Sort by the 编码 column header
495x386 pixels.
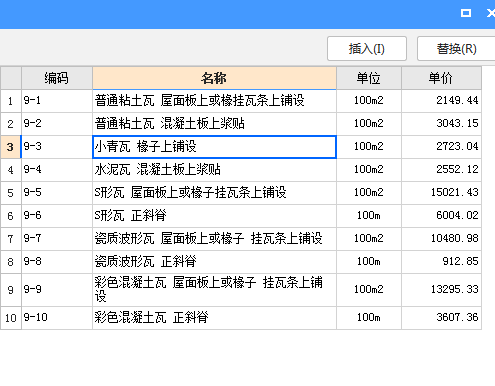click(x=57, y=78)
